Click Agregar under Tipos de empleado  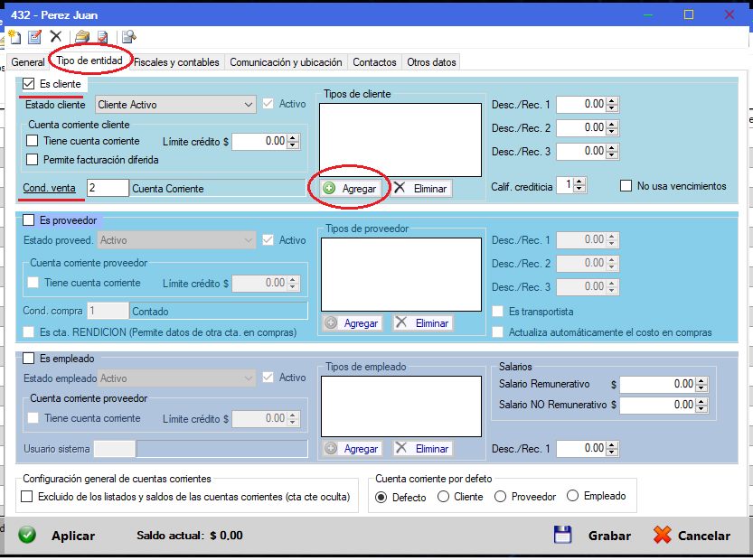[x=352, y=449]
